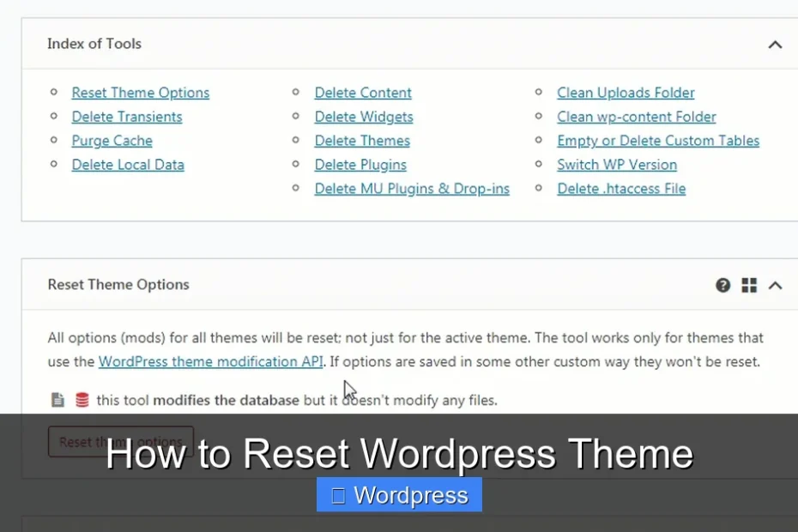
Task: Click the Reset Theme Options panel heading
Action: [x=118, y=285]
